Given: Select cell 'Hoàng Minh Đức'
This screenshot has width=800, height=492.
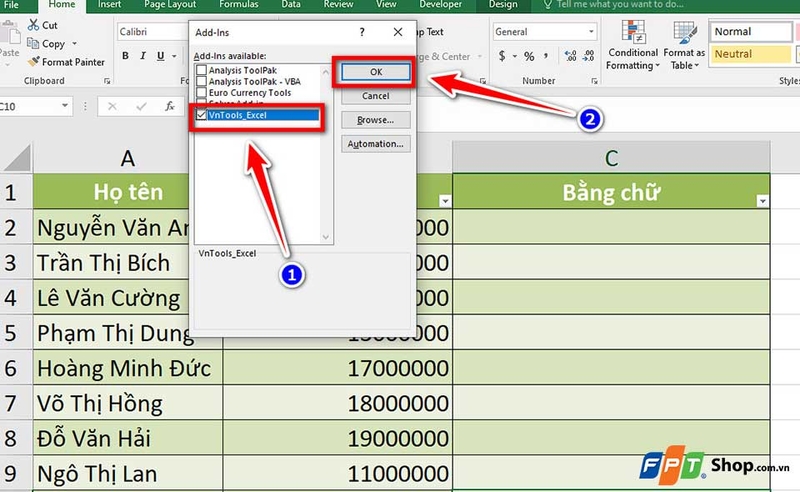Looking at the screenshot, I should (128, 368).
